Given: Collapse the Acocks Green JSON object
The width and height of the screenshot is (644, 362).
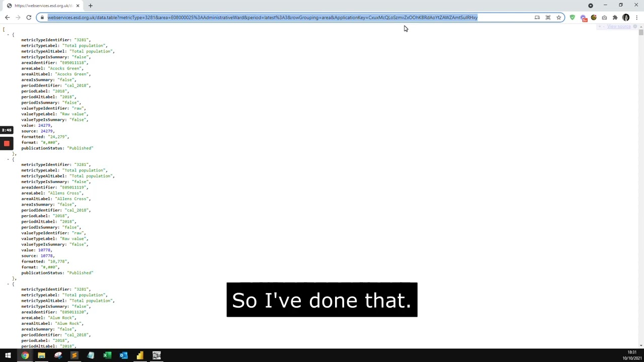Looking at the screenshot, I should click(8, 35).
